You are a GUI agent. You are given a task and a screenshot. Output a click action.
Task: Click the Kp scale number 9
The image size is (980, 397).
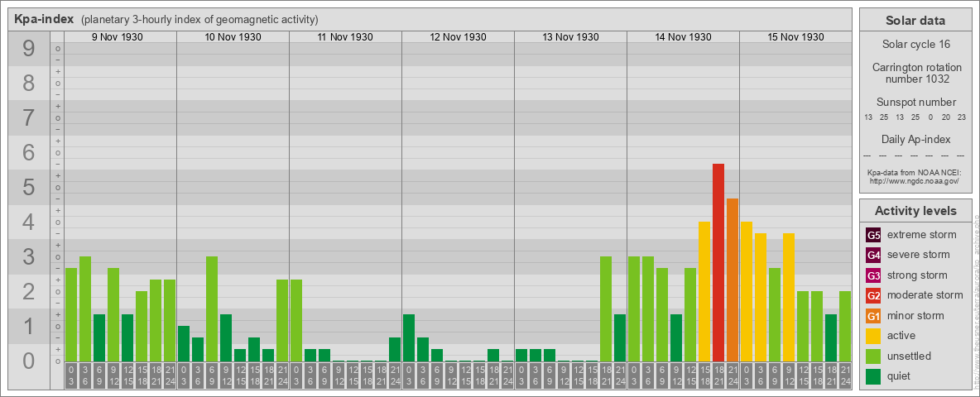tap(29, 49)
